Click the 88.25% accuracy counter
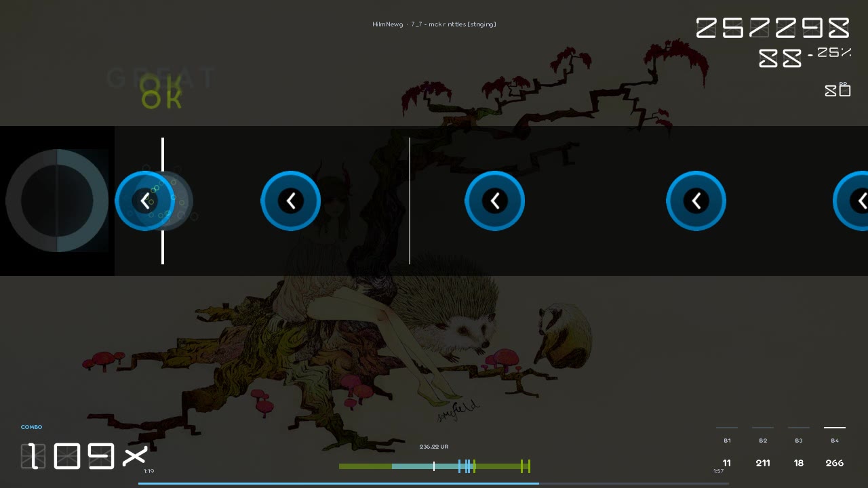The height and width of the screenshot is (488, 868). point(805,58)
